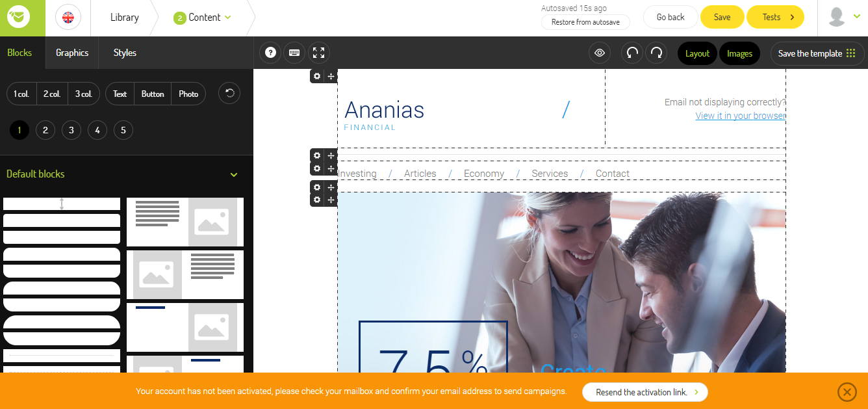Show keyboard shortcuts via keyboard icon
Viewport: 868px width, 409px height.
(294, 53)
